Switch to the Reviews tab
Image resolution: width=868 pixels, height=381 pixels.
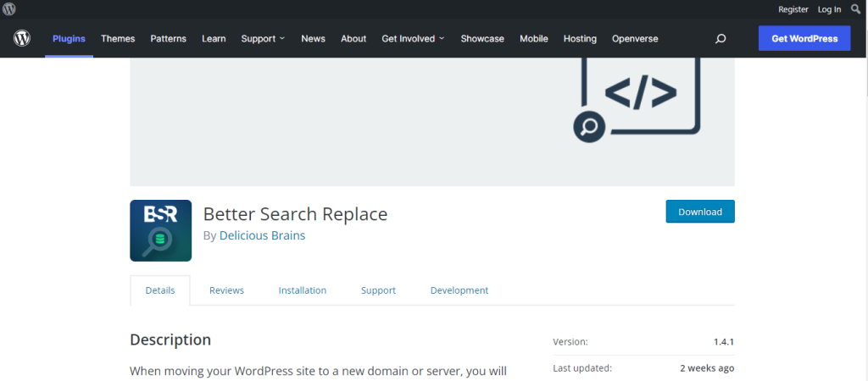click(x=226, y=290)
